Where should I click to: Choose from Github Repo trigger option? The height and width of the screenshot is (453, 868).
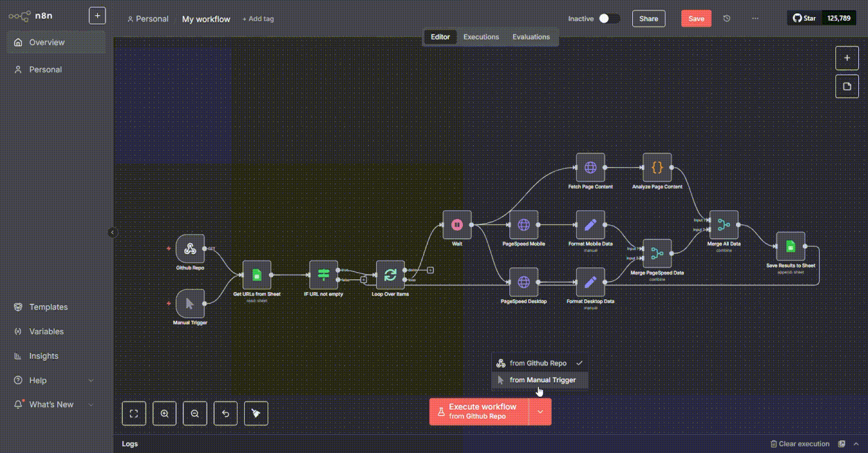(539, 363)
